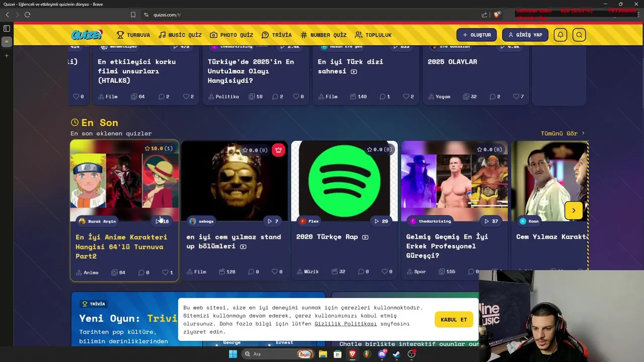Screen dimensions: 644x362
Task: Reload the page in Brave
Action: coord(27,15)
